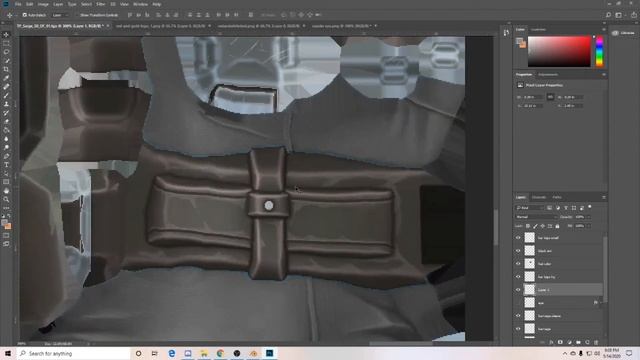This screenshot has height=360, width=640.
Task: Filter for pixel layers in Layers panel
Action: [x=550, y=208]
